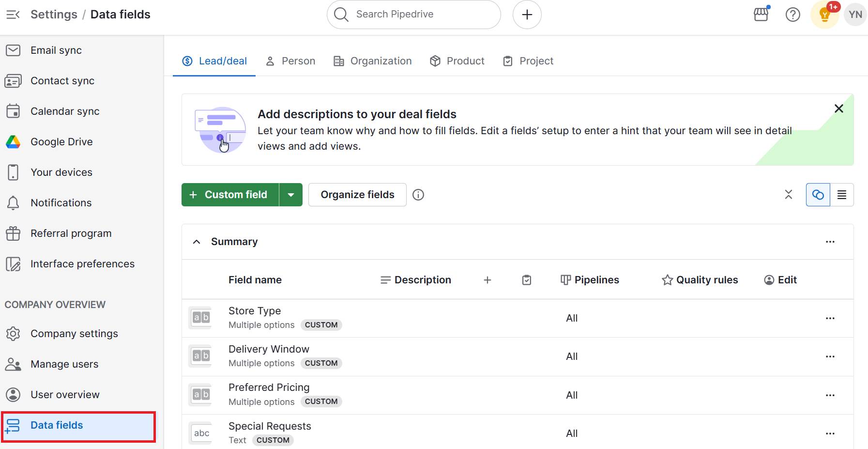
Task: Enable the overlapping circles view mode
Action: click(818, 194)
